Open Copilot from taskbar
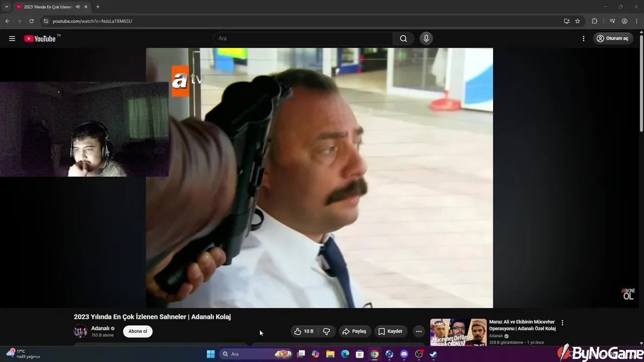Screen dimensions: 644x362 click(315, 354)
